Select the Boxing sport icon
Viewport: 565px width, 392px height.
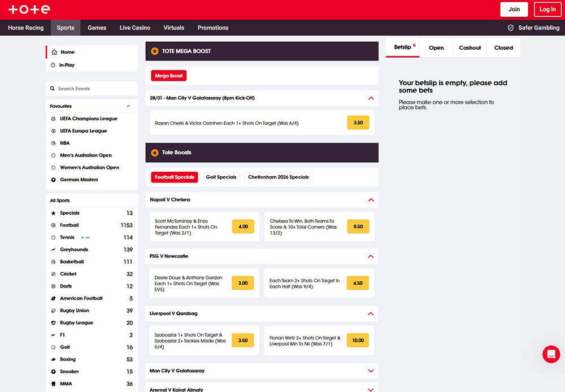click(54, 359)
